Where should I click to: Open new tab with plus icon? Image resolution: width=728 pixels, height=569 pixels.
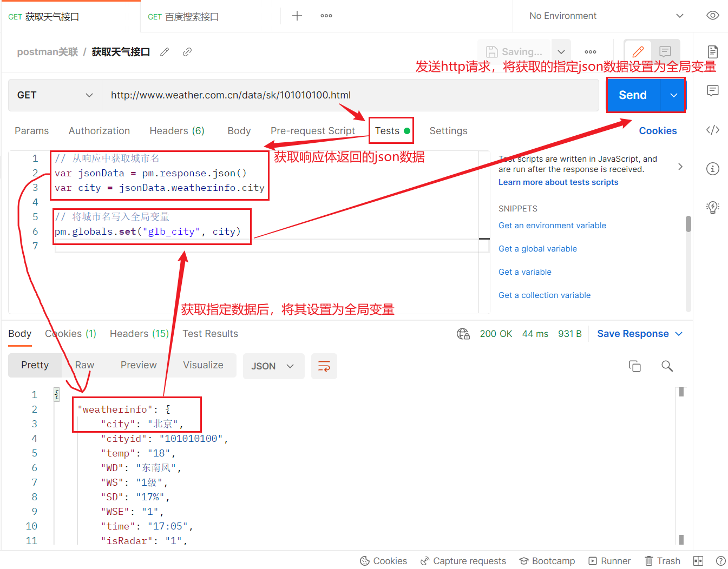[x=297, y=16]
